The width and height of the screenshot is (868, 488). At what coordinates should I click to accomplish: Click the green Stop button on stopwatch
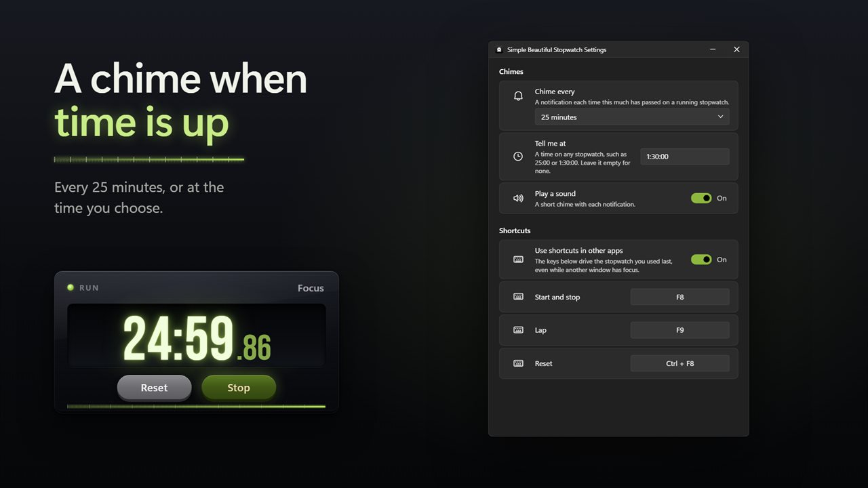tap(239, 388)
